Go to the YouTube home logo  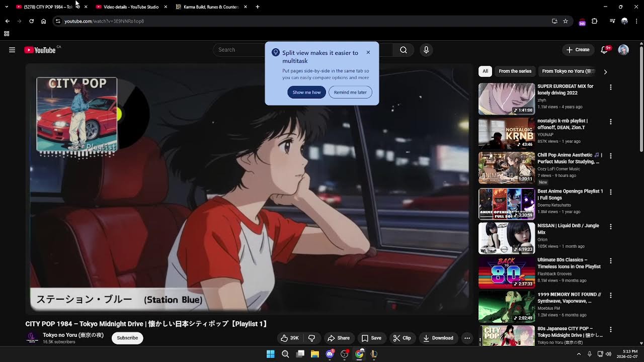40,50
